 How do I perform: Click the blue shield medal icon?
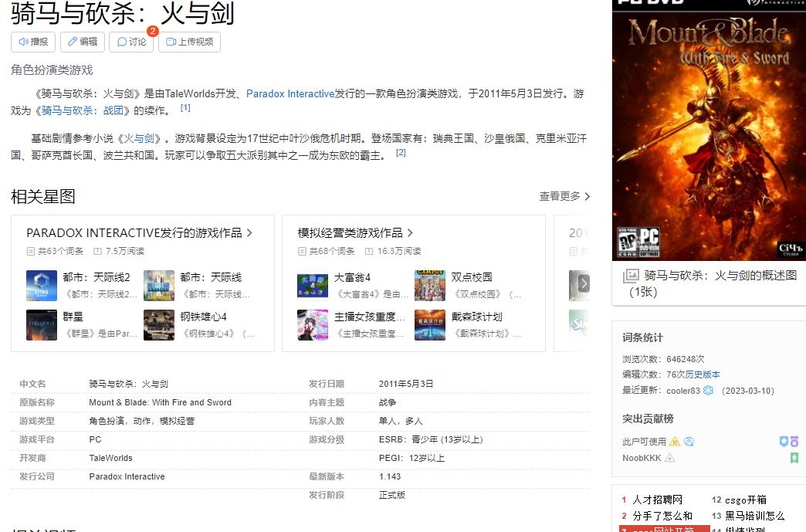coord(784,442)
